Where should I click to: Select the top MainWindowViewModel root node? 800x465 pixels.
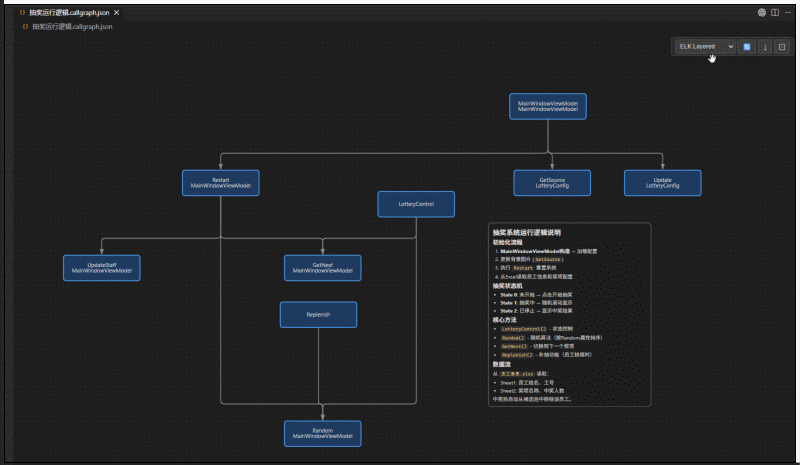click(548, 106)
